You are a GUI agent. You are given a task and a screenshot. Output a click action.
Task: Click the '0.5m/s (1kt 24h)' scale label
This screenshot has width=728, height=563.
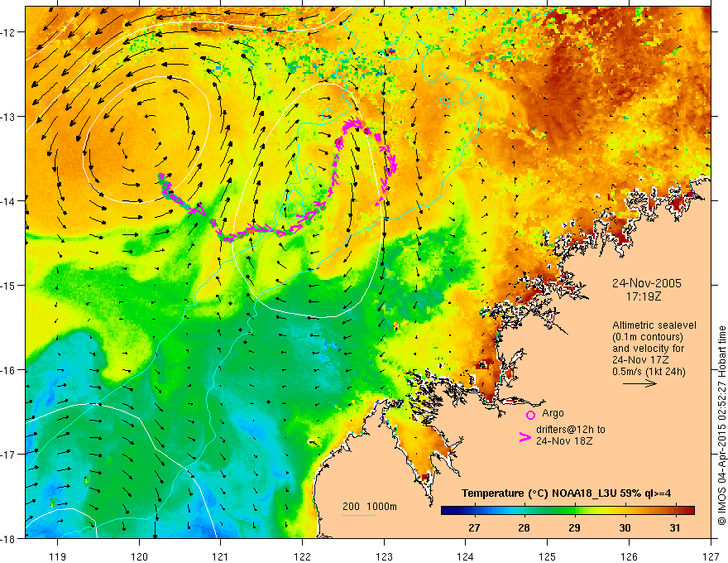click(649, 371)
